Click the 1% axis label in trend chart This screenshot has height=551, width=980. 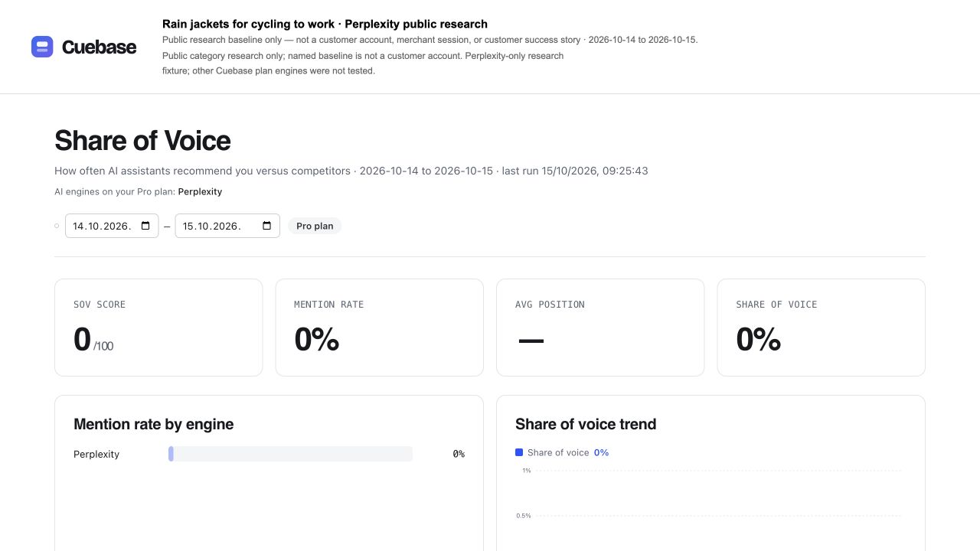click(527, 470)
